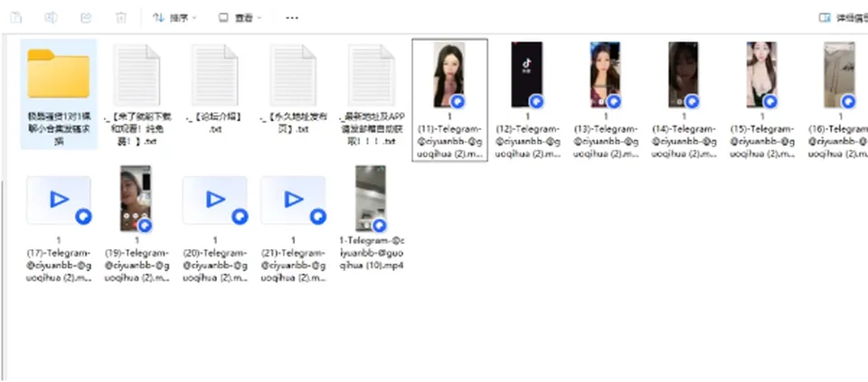Select the 【永久地址发布页】.txt document
The image size is (868, 382).
293,75
